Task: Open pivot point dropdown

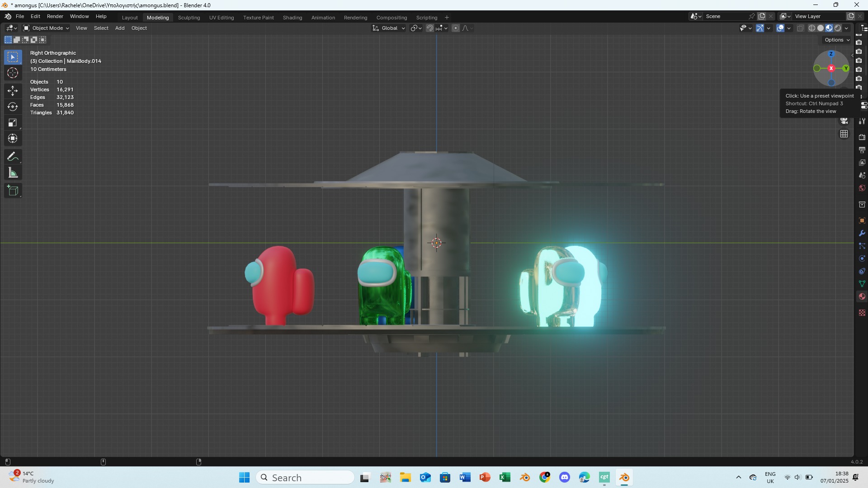Action: (x=416, y=28)
